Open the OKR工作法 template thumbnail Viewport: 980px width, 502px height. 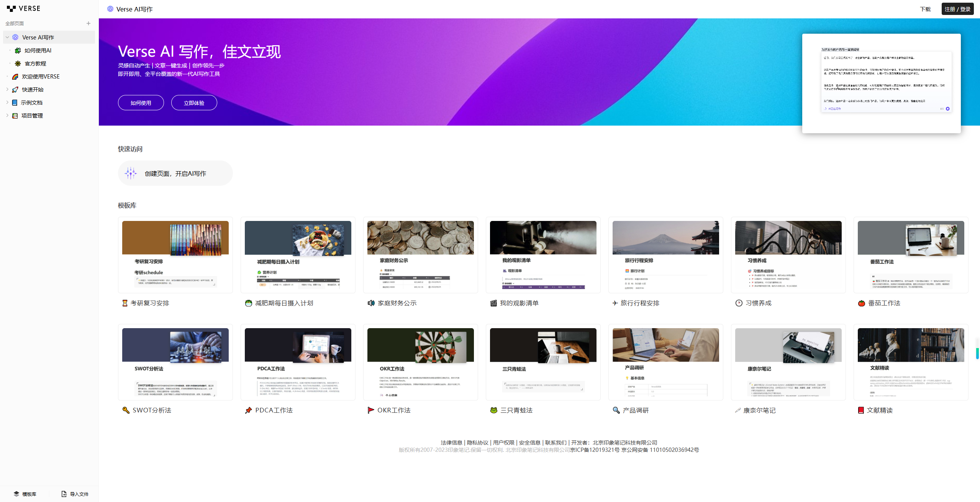(421, 362)
